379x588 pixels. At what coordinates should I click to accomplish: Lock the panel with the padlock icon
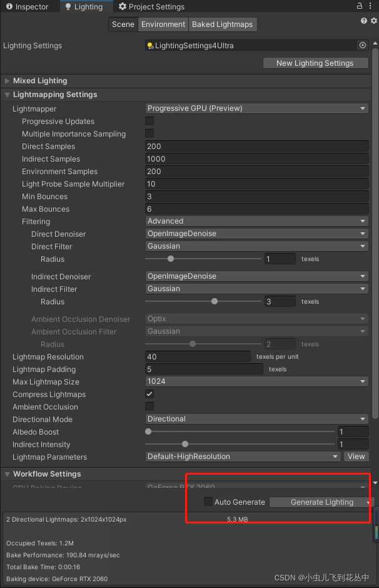(359, 6)
